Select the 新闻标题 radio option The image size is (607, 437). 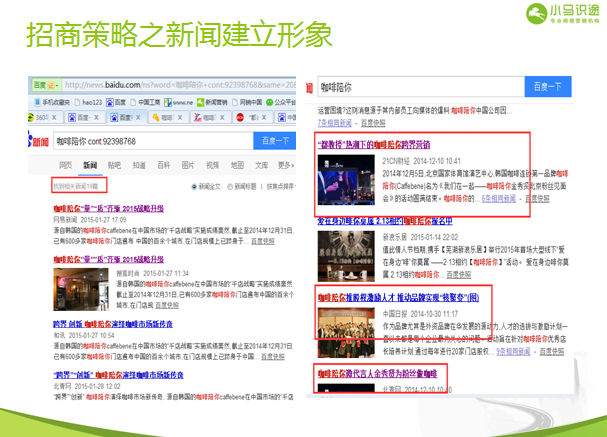click(242, 187)
